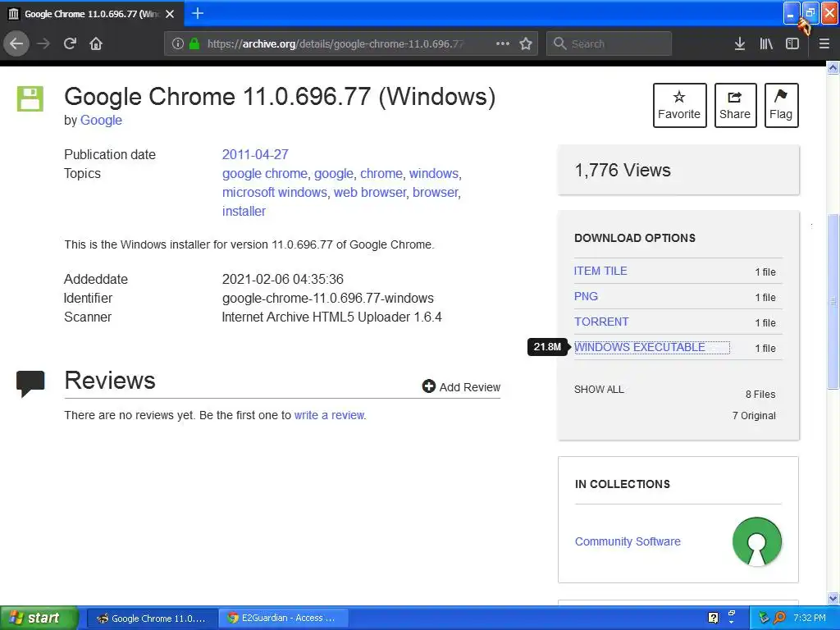Click the green secure connection padlock

194,43
